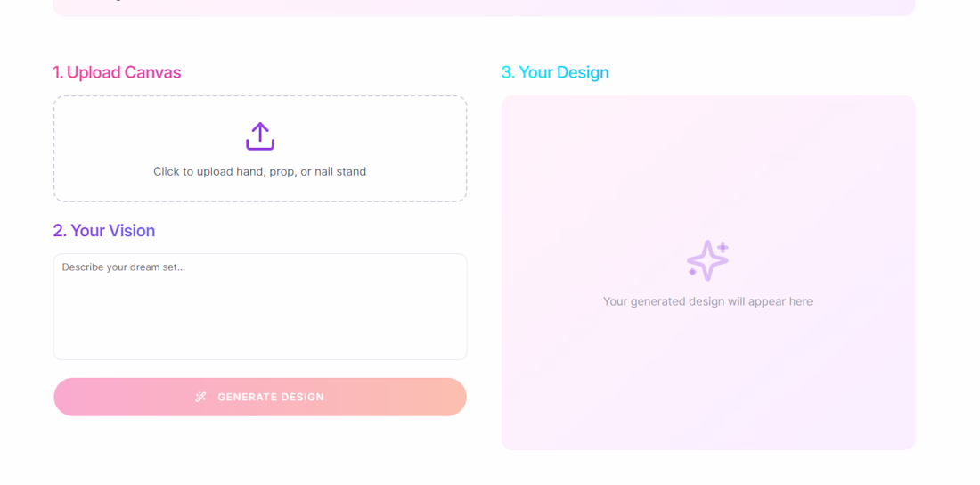Click the Generate Design button
This screenshot has width=980, height=485.
[x=260, y=397]
